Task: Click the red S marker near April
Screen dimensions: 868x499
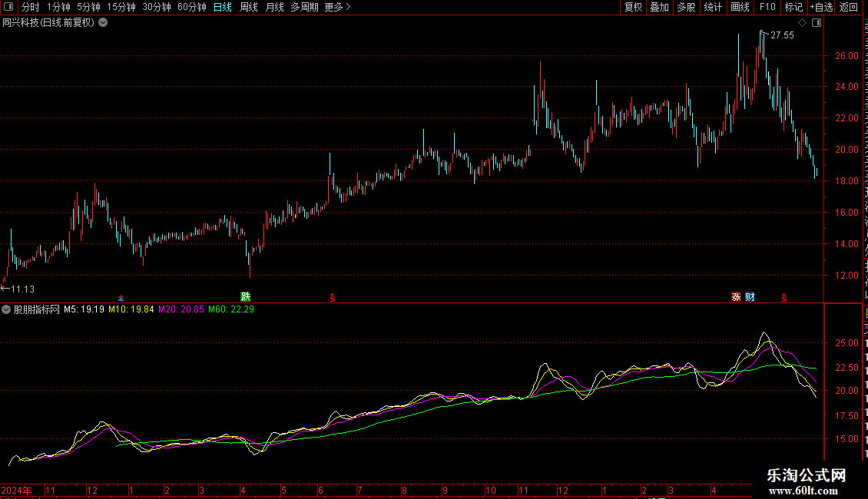Action: (784, 298)
